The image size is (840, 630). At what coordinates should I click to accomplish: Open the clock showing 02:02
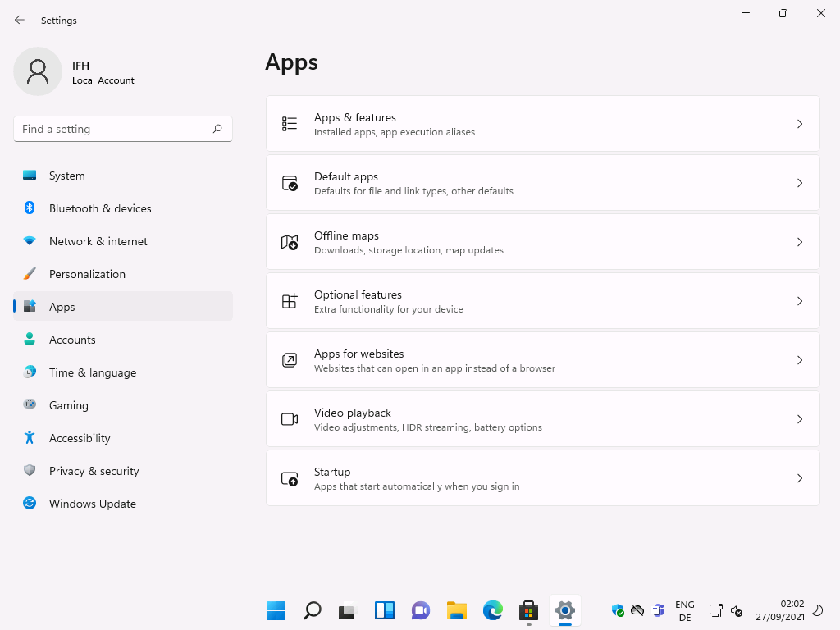[780, 610]
